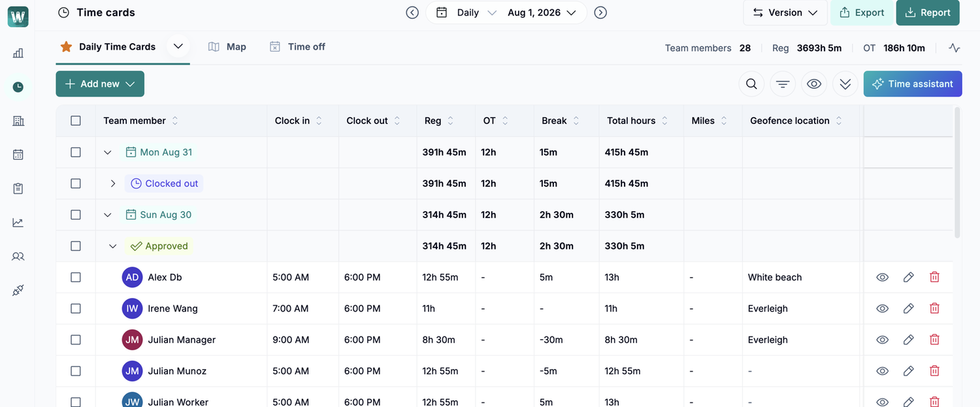Delete Julian Munoz time card

point(934,371)
